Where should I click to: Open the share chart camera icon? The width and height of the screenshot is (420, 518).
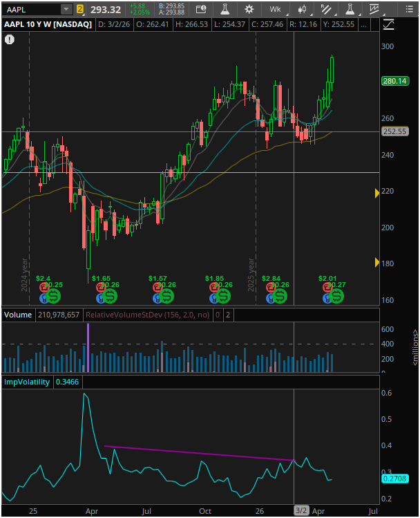[201, 9]
